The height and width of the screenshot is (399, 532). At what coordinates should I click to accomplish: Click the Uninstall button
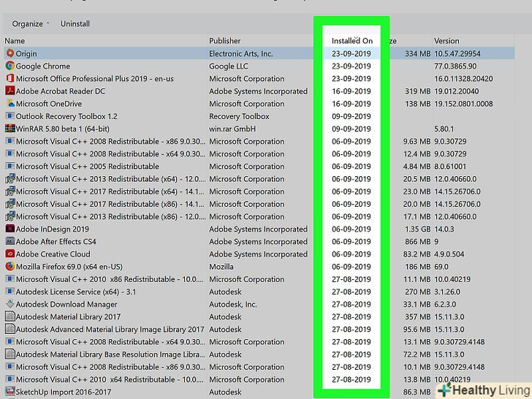[75, 23]
